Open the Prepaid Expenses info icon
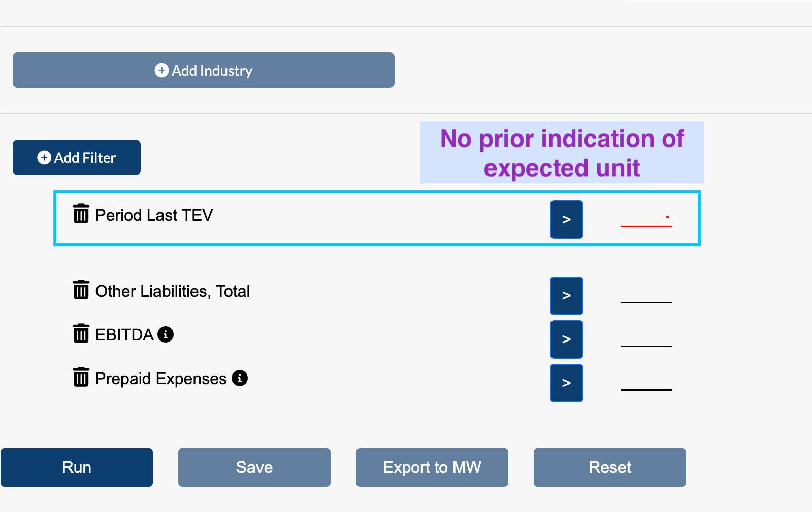 point(240,378)
